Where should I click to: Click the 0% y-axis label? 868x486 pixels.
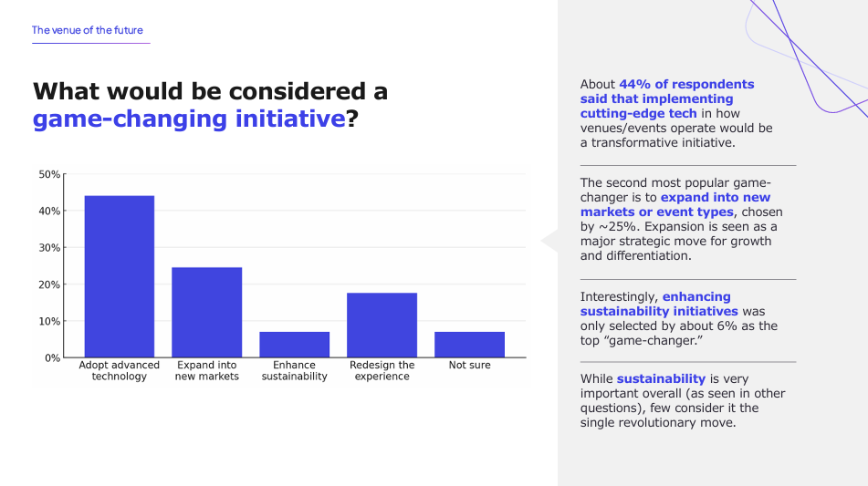point(52,357)
